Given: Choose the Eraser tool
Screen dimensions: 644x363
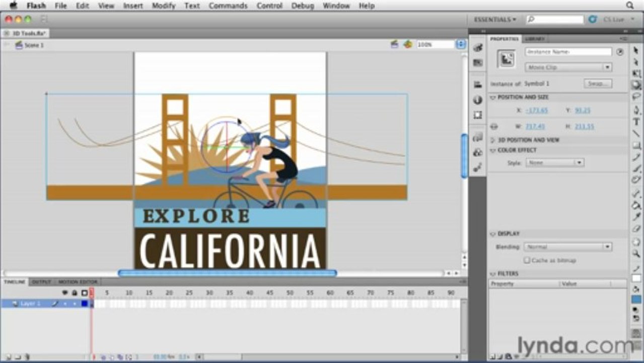Looking at the screenshot, I should [x=636, y=228].
